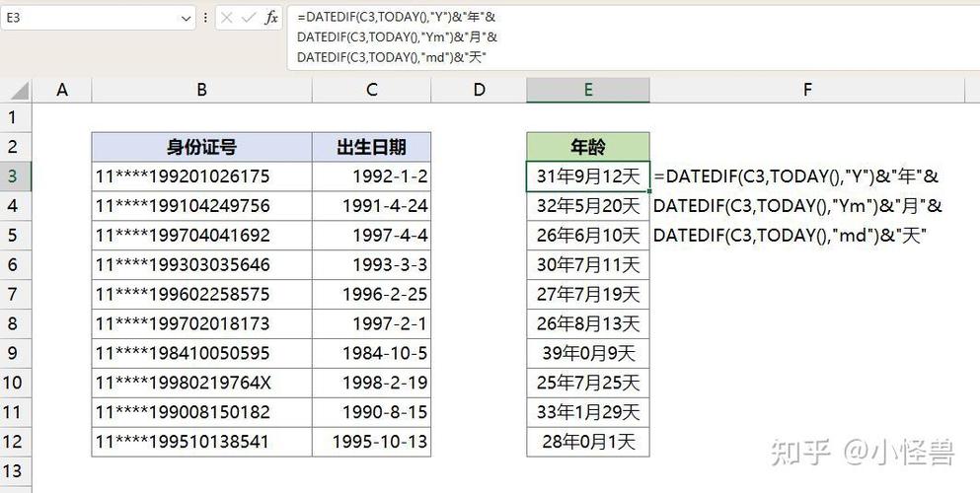Select ID cell 11****19980219764X
This screenshot has width=980, height=493.
coord(201,383)
